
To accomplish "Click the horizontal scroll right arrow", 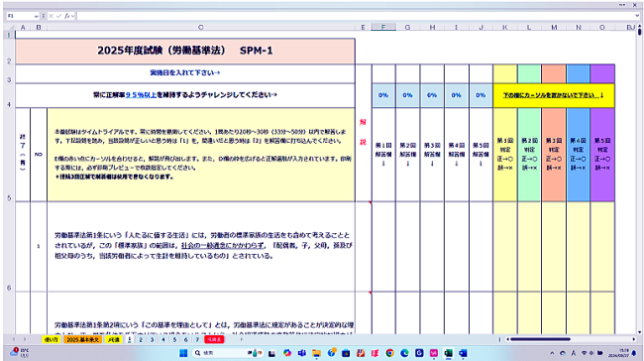I will pos(634,339).
